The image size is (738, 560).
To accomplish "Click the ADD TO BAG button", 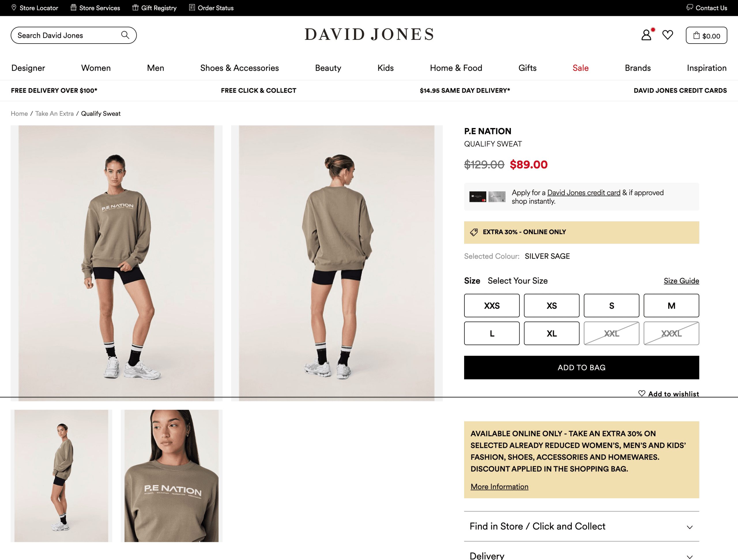I will (581, 367).
